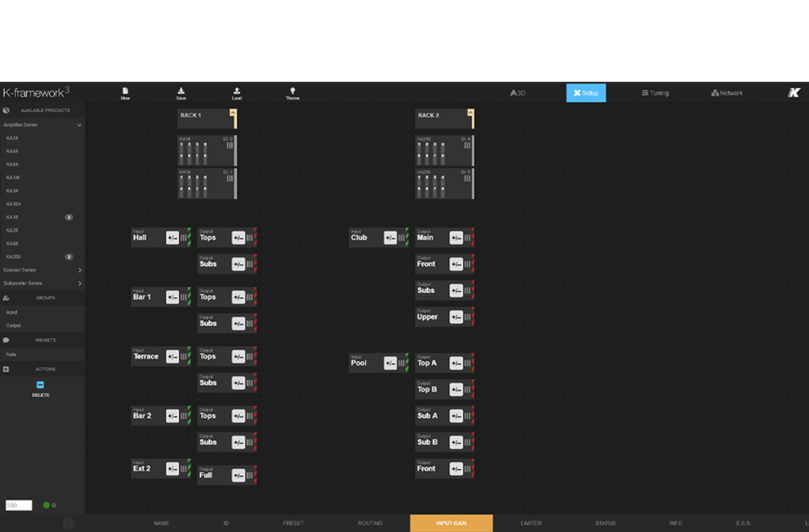The height and width of the screenshot is (532, 809).
Task: Click the Save icon in toolbar
Action: 181,92
